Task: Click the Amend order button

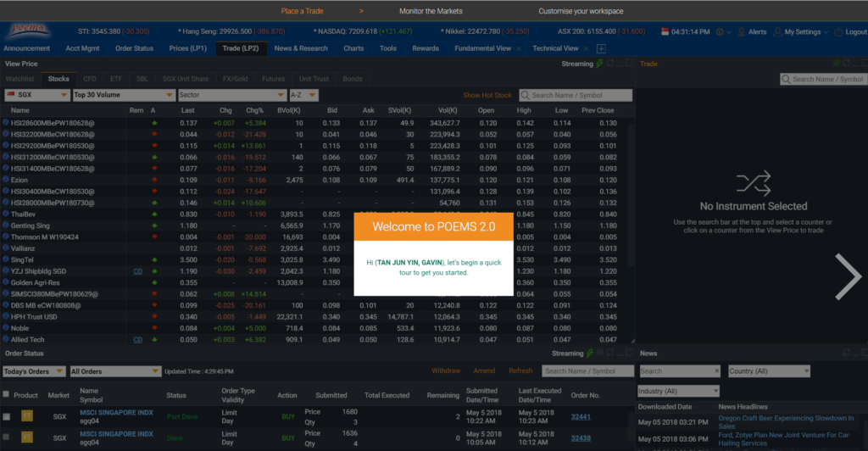Action: tap(484, 370)
